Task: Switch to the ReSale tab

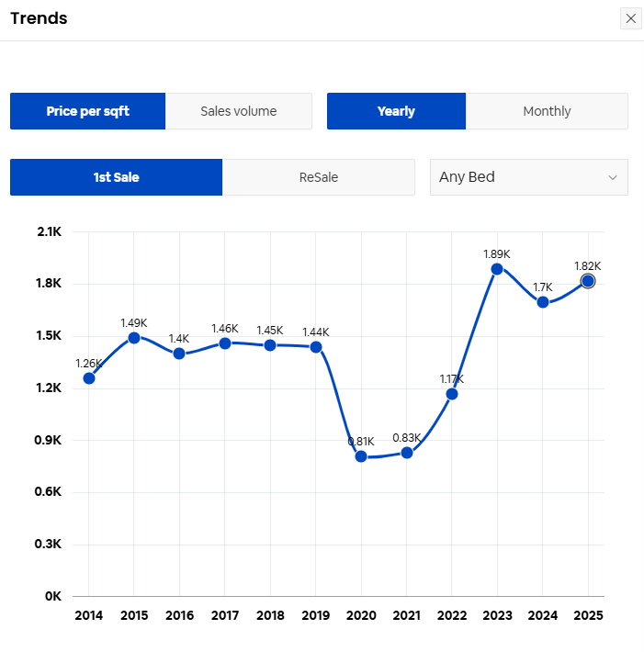Action: pyautogui.click(x=319, y=177)
